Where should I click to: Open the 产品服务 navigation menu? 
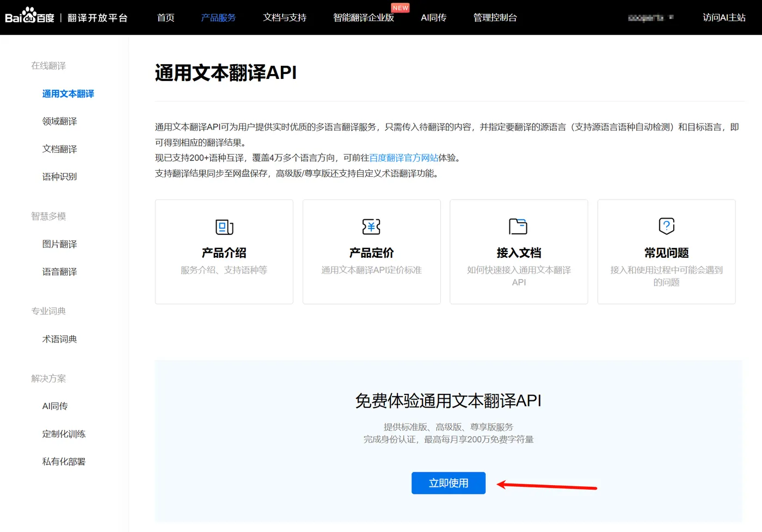point(218,17)
